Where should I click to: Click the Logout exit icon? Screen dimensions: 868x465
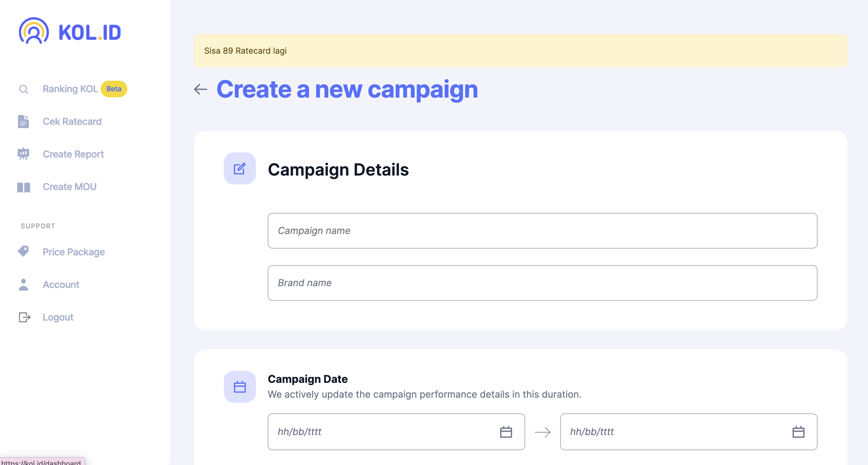pos(24,317)
